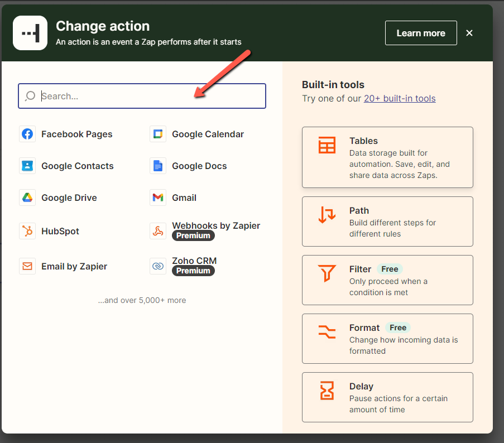504x443 pixels.
Task: Click the Free badge next to Format
Action: [398, 328]
